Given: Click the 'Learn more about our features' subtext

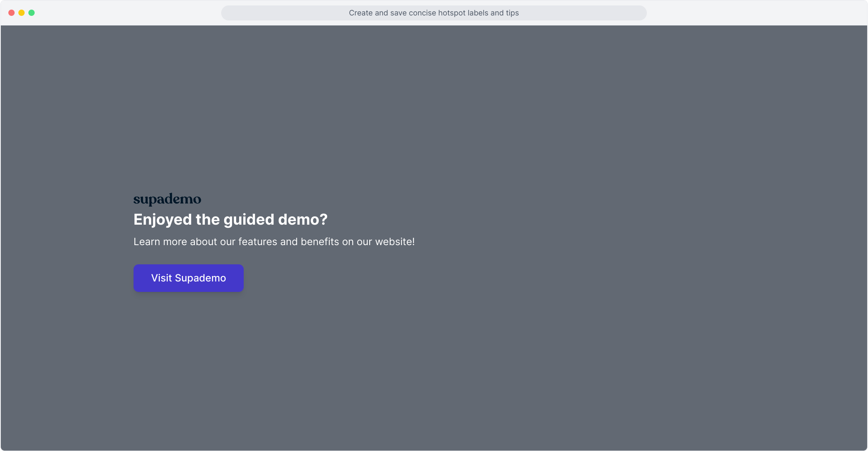Looking at the screenshot, I should (274, 242).
